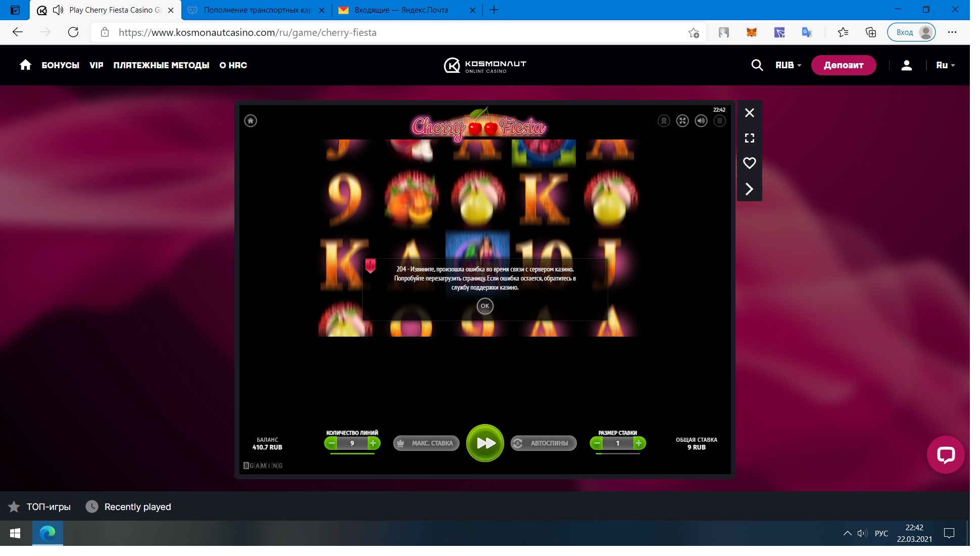Open the БОНУСЫ menu item

click(60, 65)
